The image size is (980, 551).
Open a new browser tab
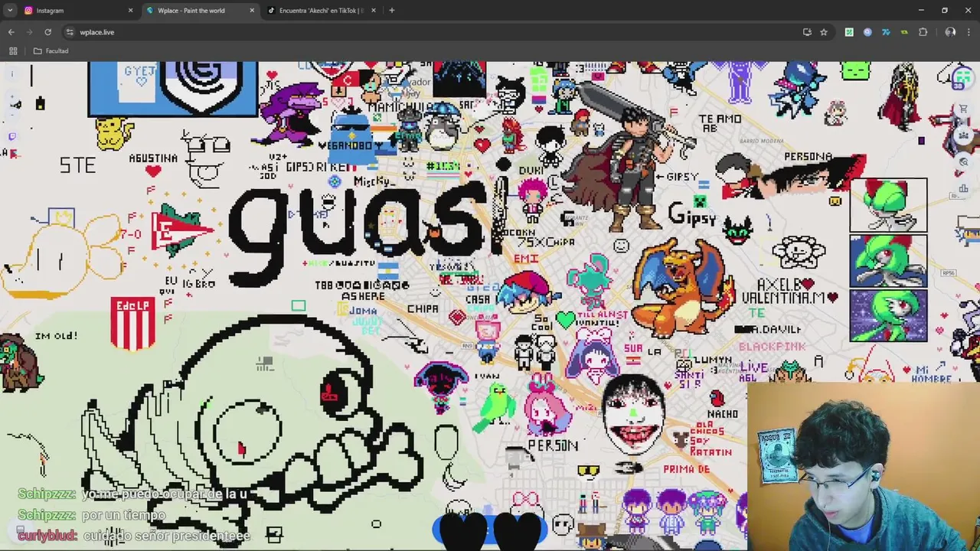point(392,11)
